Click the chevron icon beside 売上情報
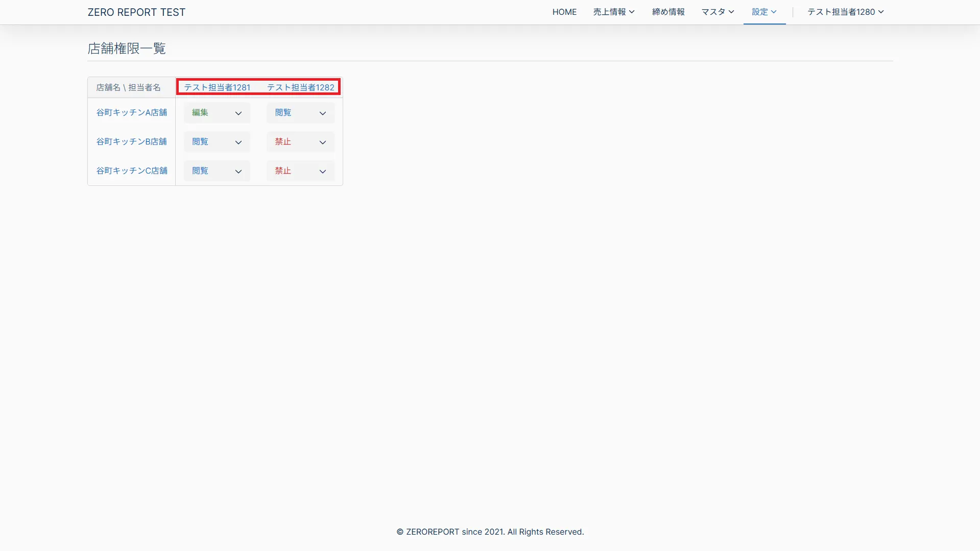This screenshot has width=980, height=551. [632, 12]
